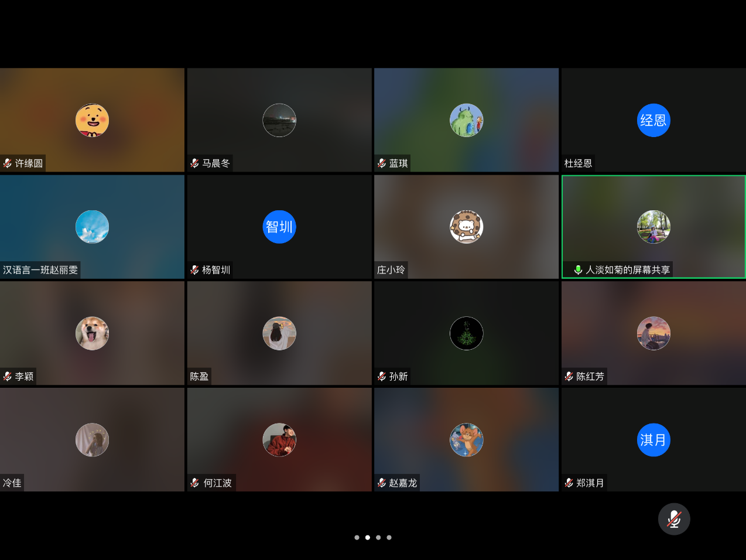Screen dimensions: 746x560
Task: Unmute using the round microphone button
Action: click(x=673, y=519)
